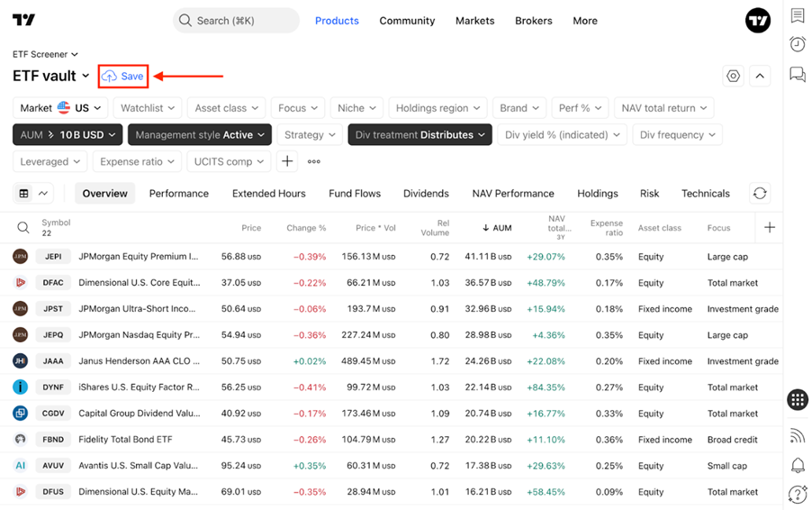Click the symbol search magnifier icon
This screenshot has width=812, height=510.
23,228
